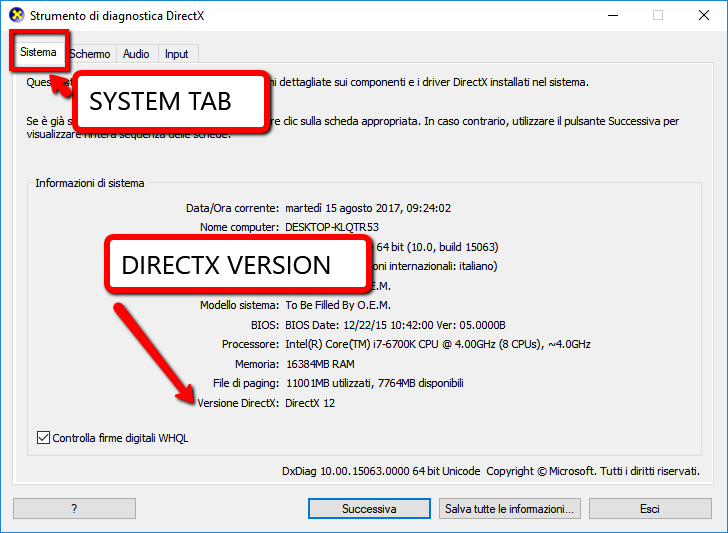728x533 pixels.
Task: Switch to the Input tab
Action: tap(176, 54)
